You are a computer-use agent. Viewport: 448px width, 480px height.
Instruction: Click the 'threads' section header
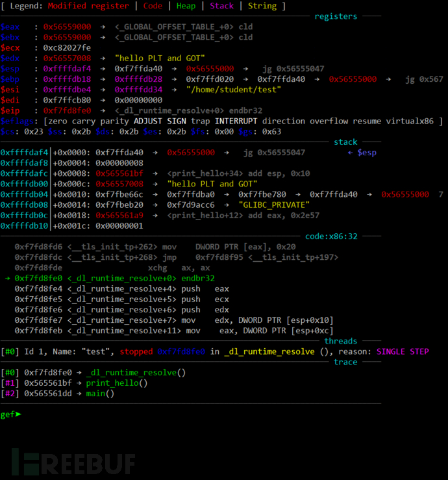pos(341,341)
